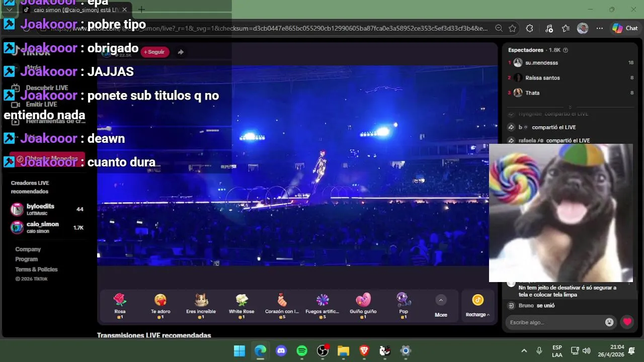Open the 21:04 clock and calendar
The height and width of the screenshot is (362, 644).
click(611, 351)
